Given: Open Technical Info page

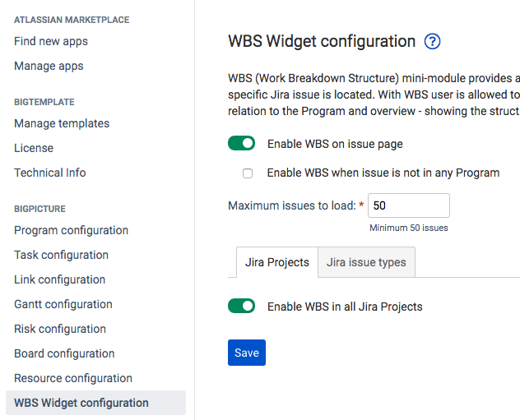Looking at the screenshot, I should (x=50, y=173).
